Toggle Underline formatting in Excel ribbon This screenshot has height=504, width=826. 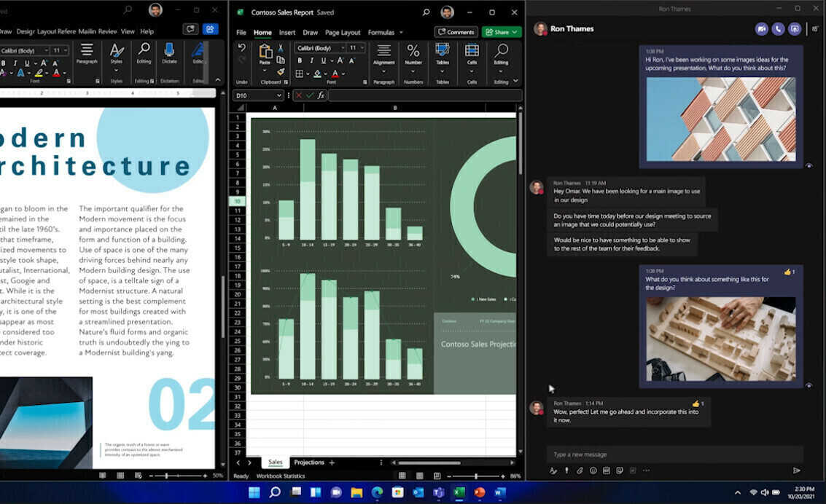pos(322,61)
